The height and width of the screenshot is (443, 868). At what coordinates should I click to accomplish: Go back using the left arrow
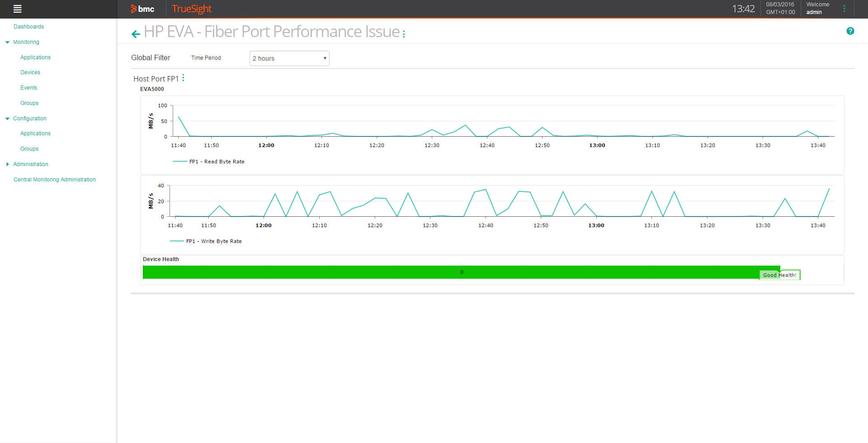tap(136, 34)
